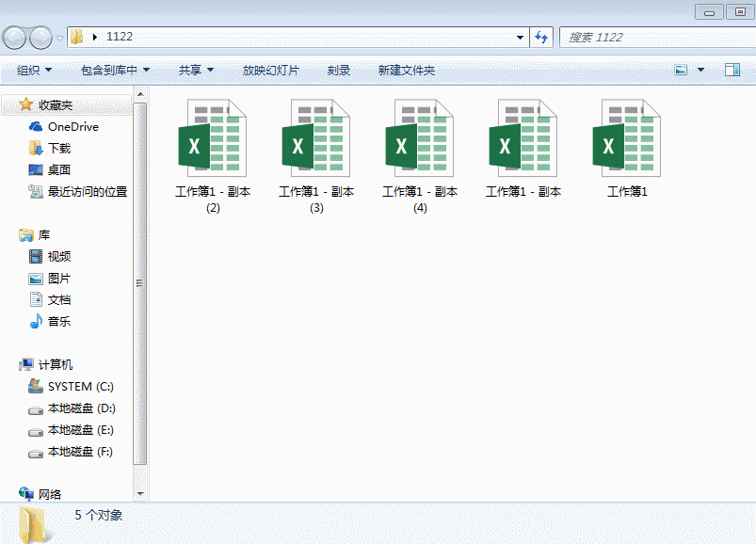Open the view options dropdown arrow

[x=701, y=70]
